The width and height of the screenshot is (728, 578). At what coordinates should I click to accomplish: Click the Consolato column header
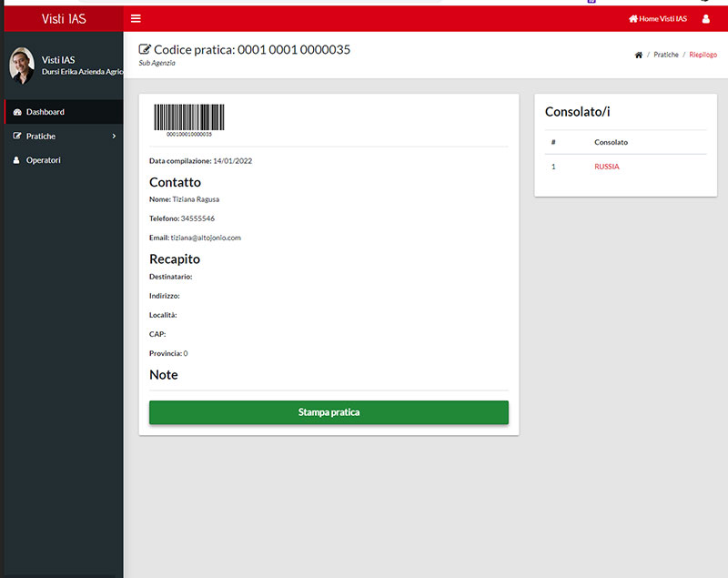(611, 142)
